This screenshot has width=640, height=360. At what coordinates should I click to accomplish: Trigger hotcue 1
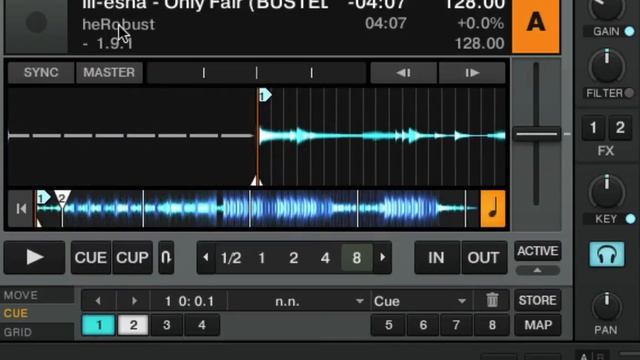coord(99,325)
